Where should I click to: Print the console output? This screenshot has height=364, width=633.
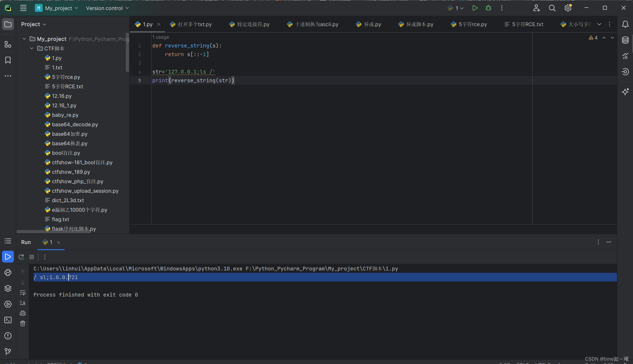click(x=23, y=313)
